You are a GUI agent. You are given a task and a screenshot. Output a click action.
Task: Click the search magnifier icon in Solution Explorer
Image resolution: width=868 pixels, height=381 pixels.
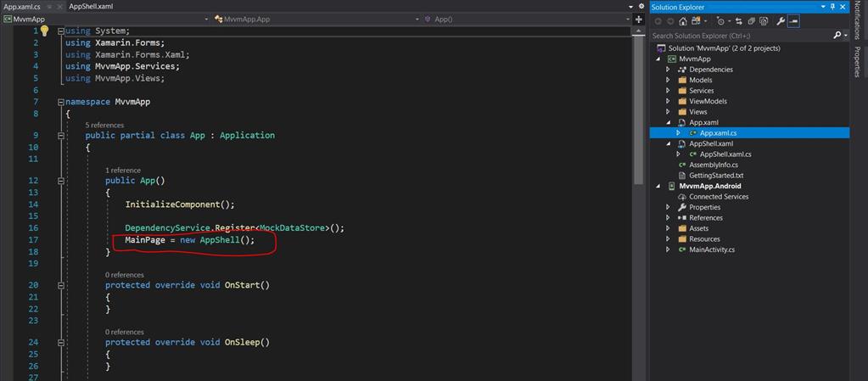coord(837,36)
